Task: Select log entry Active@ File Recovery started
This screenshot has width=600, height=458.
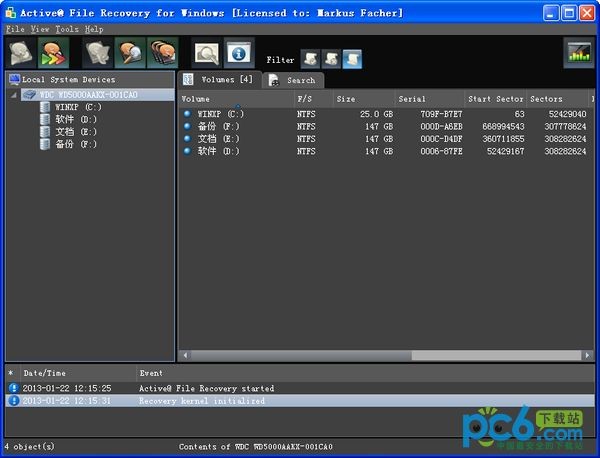Action: click(x=300, y=388)
